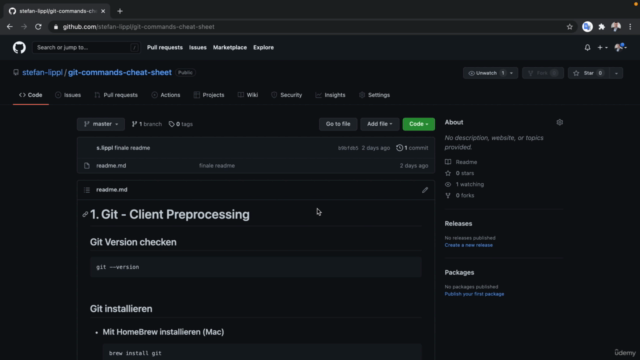The image size is (640, 360).
Task: Expand the Unwatch dropdown arrow
Action: [511, 73]
